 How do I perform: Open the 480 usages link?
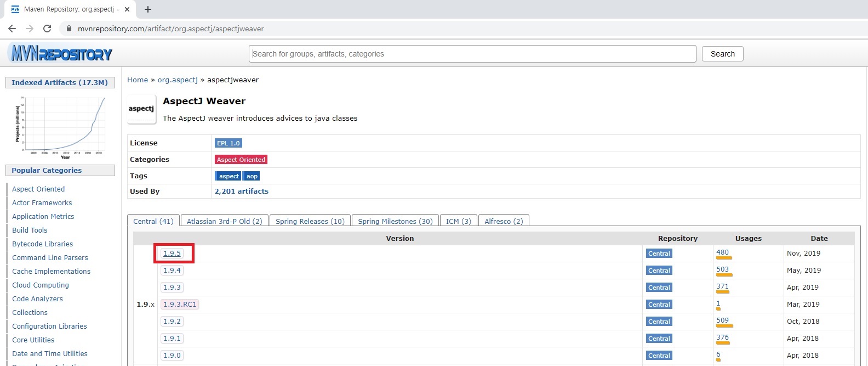pyautogui.click(x=722, y=252)
